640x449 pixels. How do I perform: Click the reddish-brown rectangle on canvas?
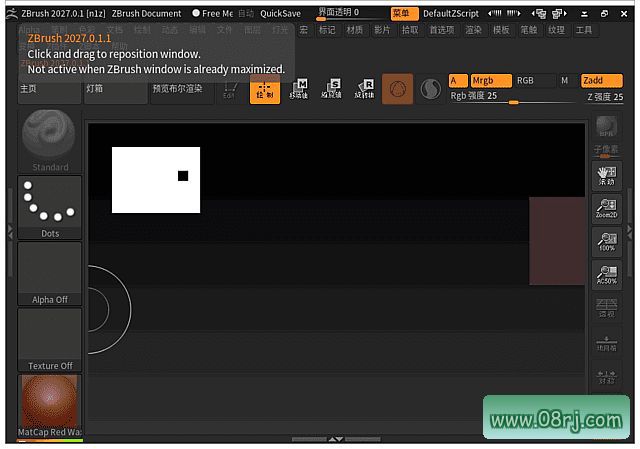tap(557, 241)
